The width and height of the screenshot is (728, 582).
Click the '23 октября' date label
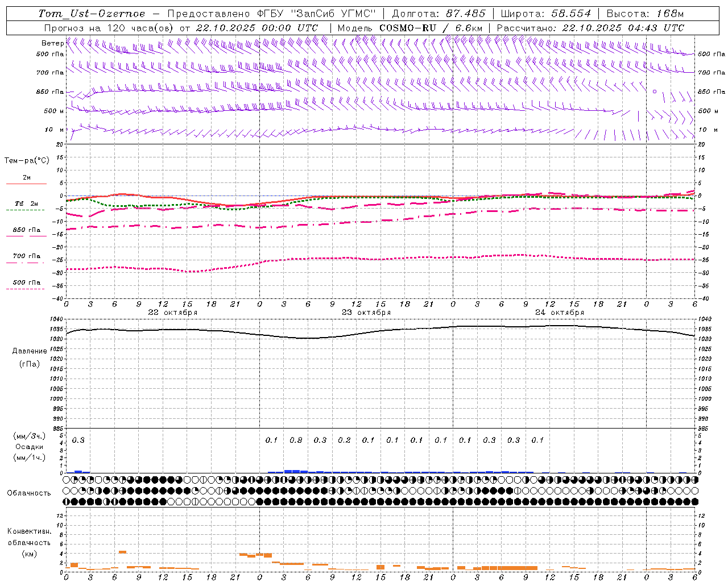pyautogui.click(x=366, y=313)
